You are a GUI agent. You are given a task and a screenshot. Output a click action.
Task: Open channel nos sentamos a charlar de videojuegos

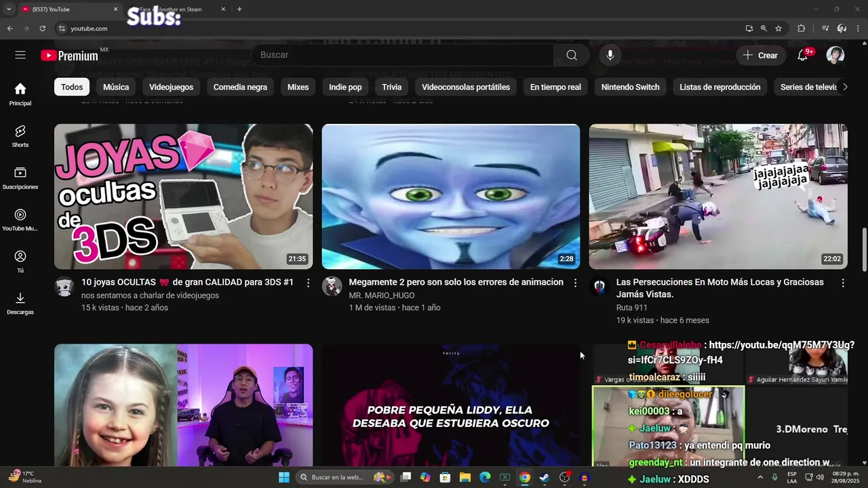coord(150,296)
